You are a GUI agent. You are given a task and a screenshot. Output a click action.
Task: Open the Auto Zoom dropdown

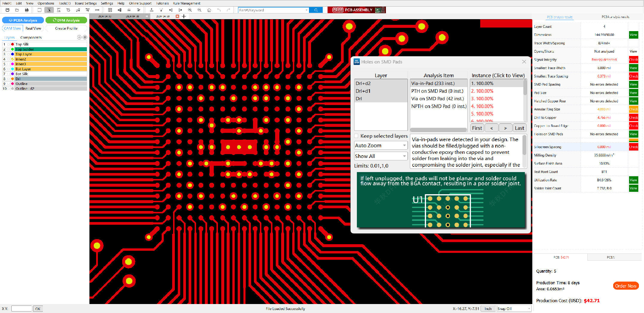pyautogui.click(x=381, y=145)
